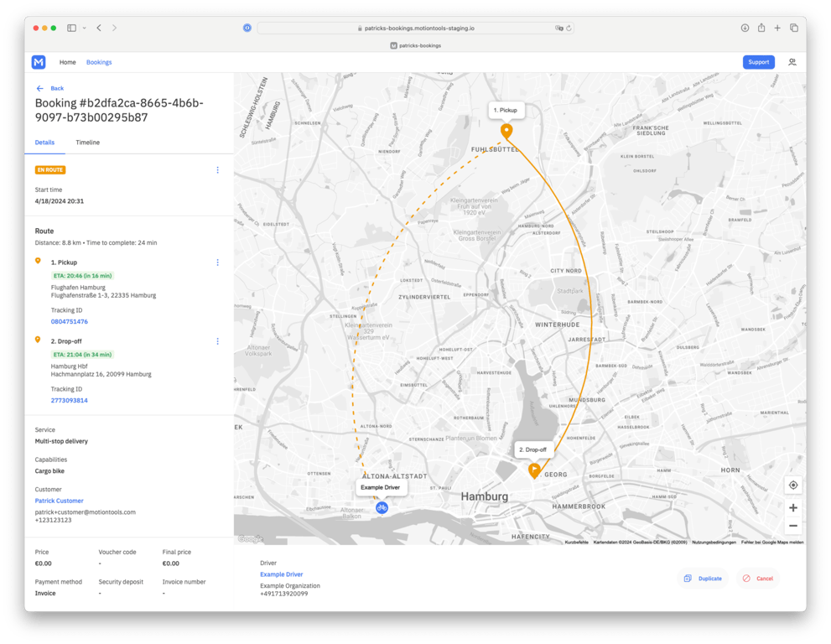The width and height of the screenshot is (831, 644).
Task: Go forward in browser history
Action: coord(114,29)
